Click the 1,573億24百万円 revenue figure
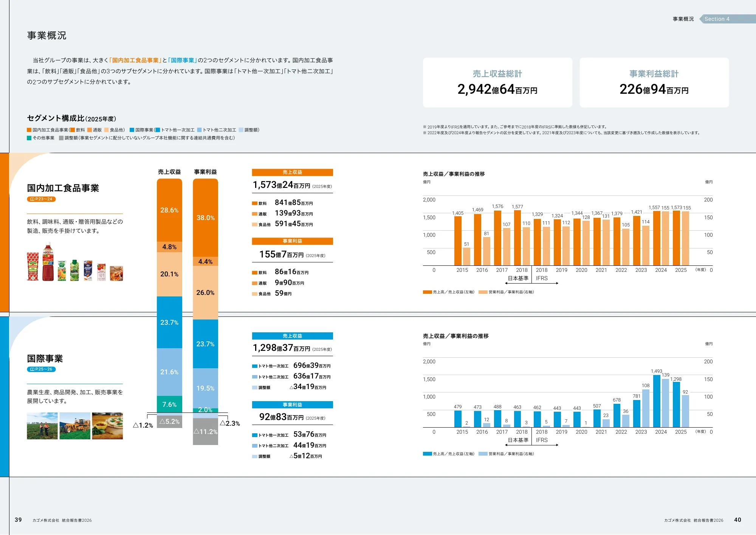This screenshot has width=756, height=535. (282, 185)
